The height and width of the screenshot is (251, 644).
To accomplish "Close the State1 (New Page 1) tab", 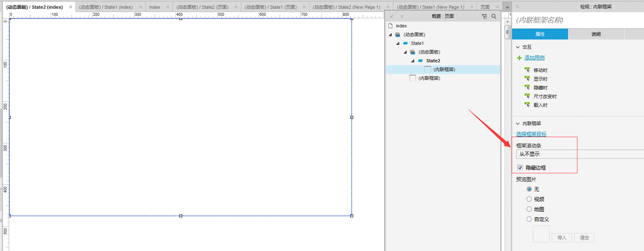I will click(472, 7).
